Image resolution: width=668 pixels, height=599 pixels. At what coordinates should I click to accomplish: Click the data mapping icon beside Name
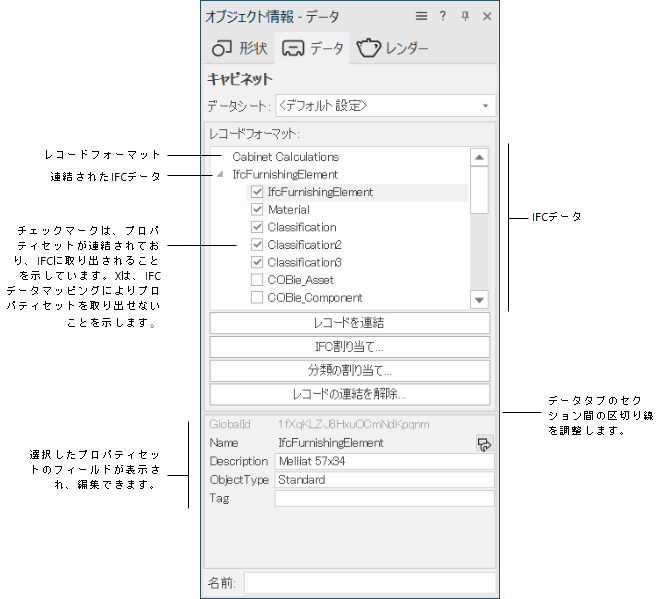[x=484, y=444]
